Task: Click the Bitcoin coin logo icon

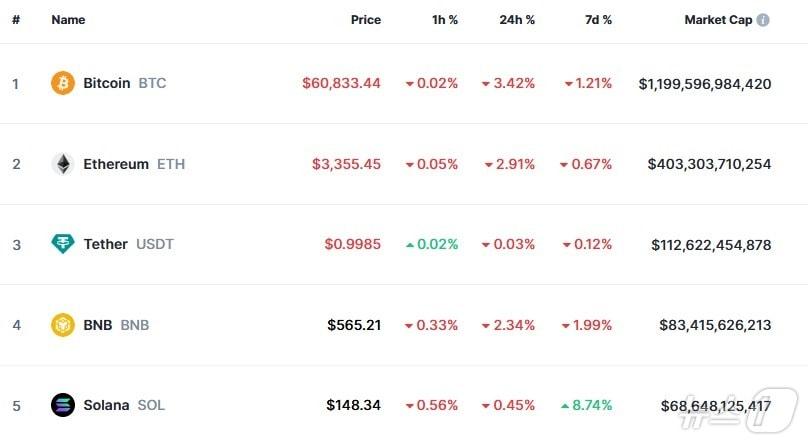Action: tap(63, 83)
